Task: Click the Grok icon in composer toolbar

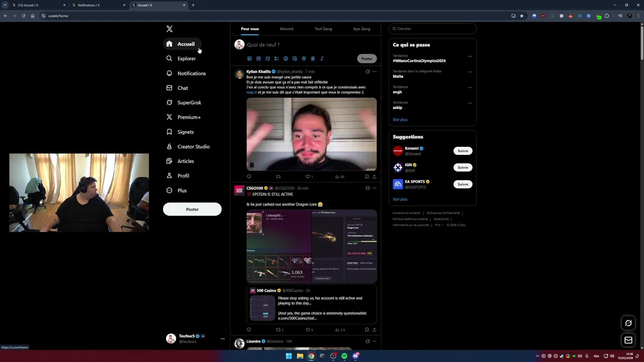Action: point(267,58)
